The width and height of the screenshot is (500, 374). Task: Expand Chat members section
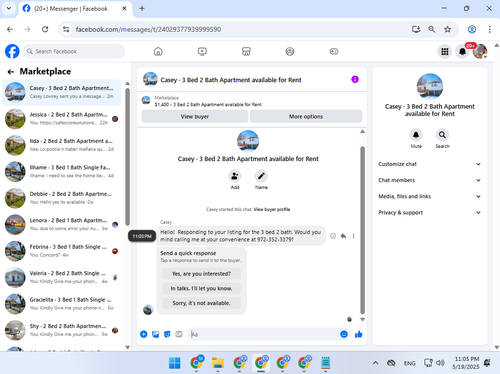pyautogui.click(x=430, y=180)
